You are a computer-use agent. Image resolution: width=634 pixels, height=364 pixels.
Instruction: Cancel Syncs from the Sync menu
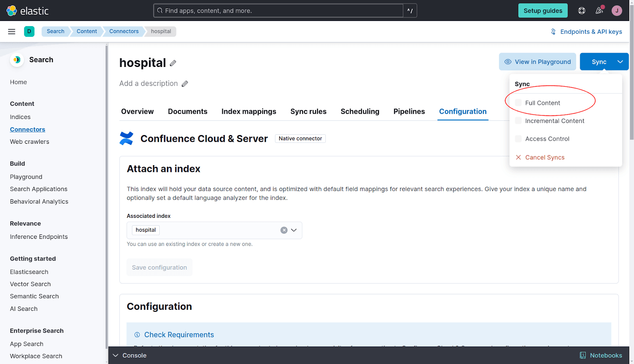tap(544, 157)
